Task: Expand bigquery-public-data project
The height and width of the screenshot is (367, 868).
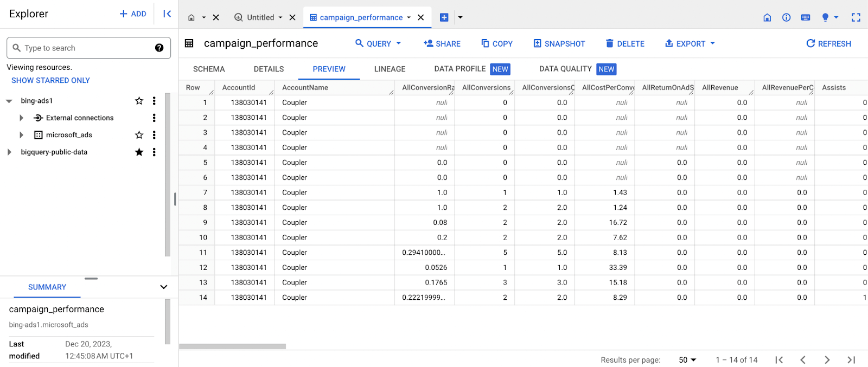Action: click(x=9, y=152)
